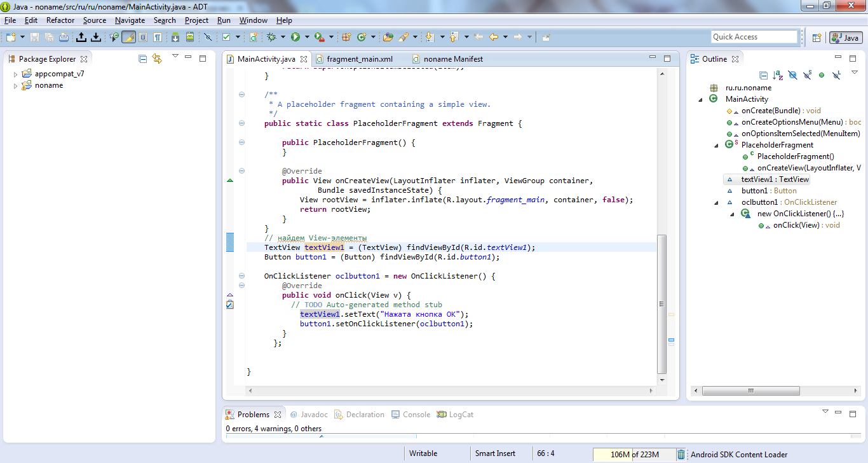868x463 pixels.
Task: Toggle Hide Non-Public Members green dot
Action: pyautogui.click(x=822, y=75)
